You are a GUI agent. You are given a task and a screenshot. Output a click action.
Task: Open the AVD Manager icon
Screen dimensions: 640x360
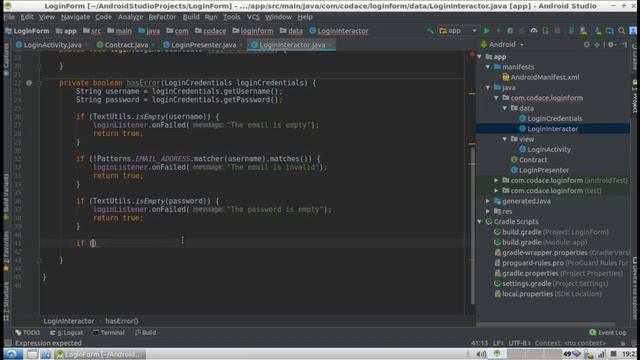pos(583,31)
